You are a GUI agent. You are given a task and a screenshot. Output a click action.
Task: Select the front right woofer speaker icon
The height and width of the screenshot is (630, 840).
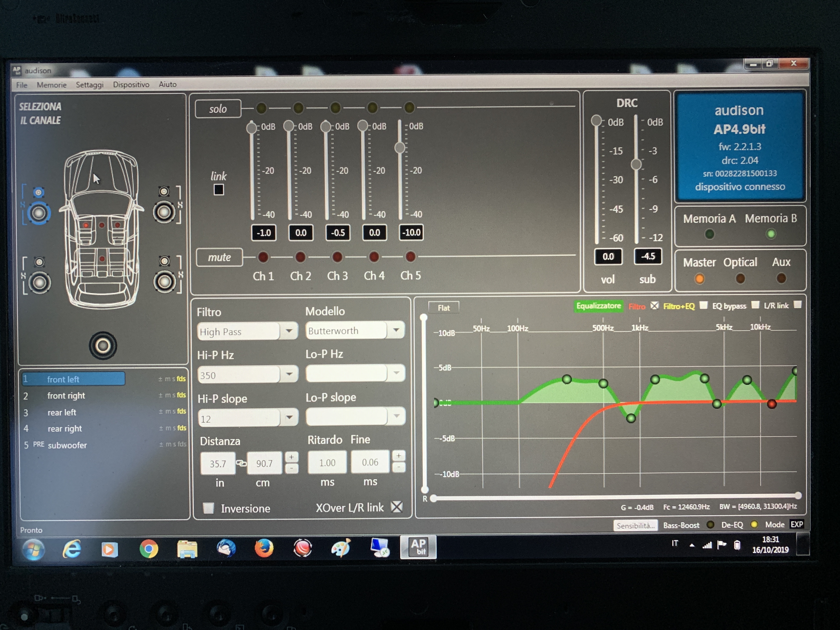tap(164, 212)
